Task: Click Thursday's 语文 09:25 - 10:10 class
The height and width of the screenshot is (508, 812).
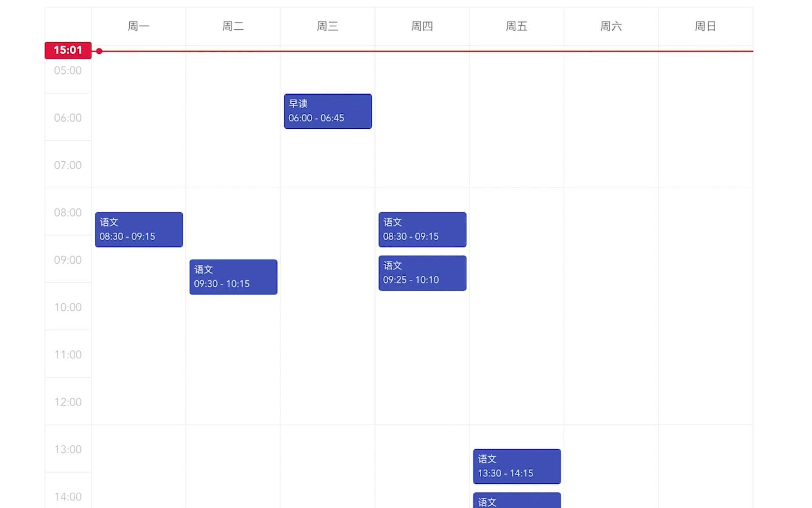Action: (422, 273)
